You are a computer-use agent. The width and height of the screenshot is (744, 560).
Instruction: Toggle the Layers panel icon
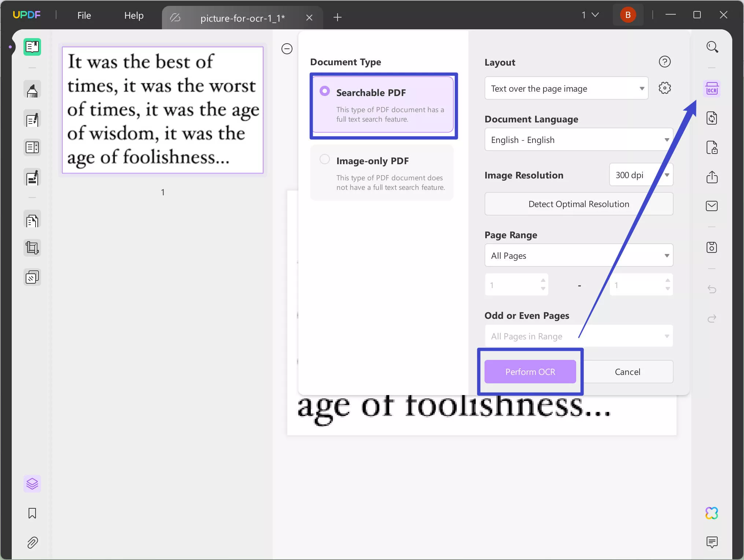pyautogui.click(x=32, y=484)
